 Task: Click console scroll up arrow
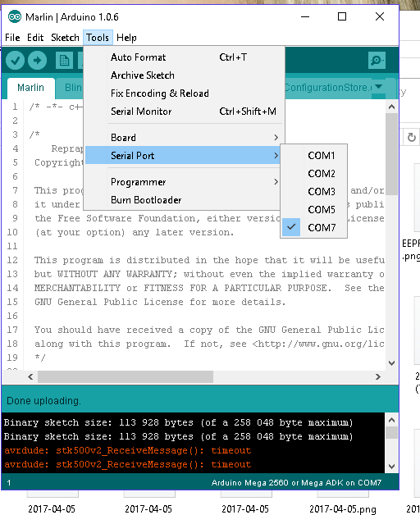point(391,420)
